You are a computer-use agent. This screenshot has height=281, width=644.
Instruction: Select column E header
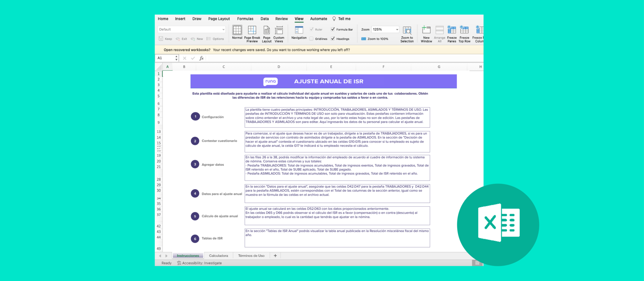[331, 67]
